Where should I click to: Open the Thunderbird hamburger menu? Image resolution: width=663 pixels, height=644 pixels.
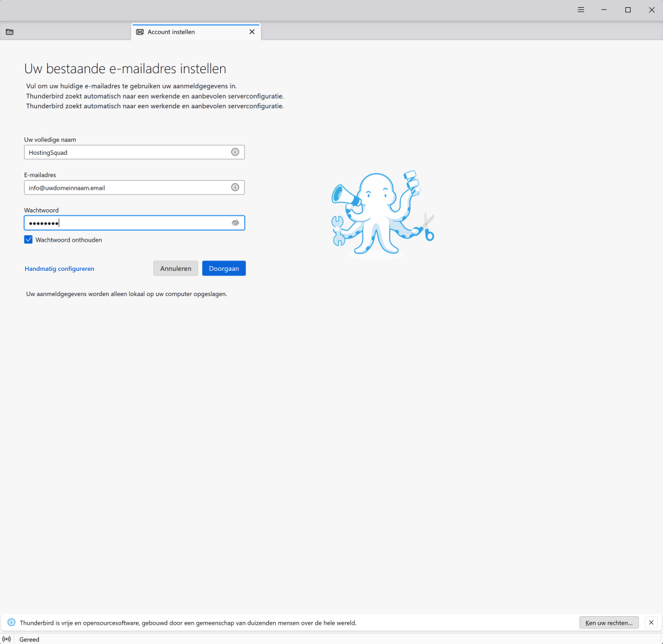(x=581, y=10)
